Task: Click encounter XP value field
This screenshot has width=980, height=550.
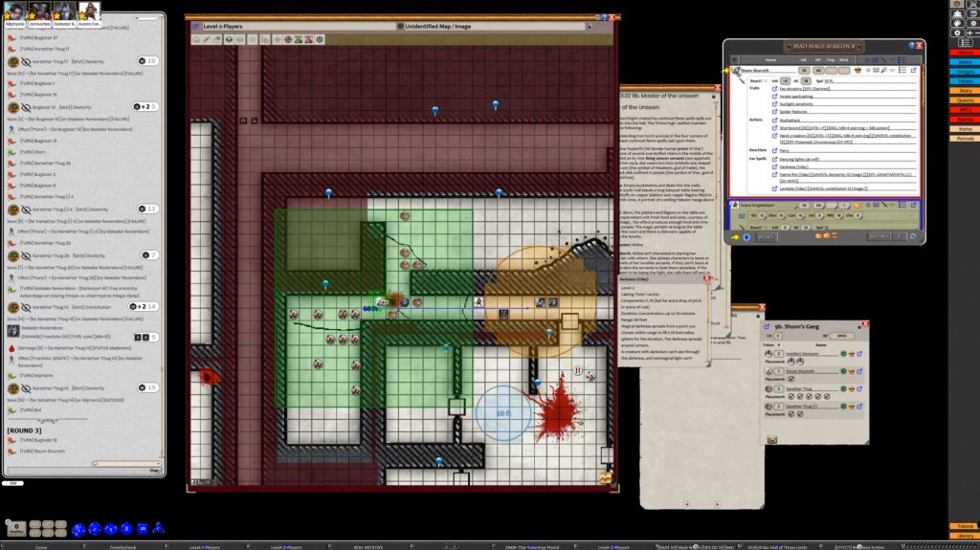Action: point(842,336)
